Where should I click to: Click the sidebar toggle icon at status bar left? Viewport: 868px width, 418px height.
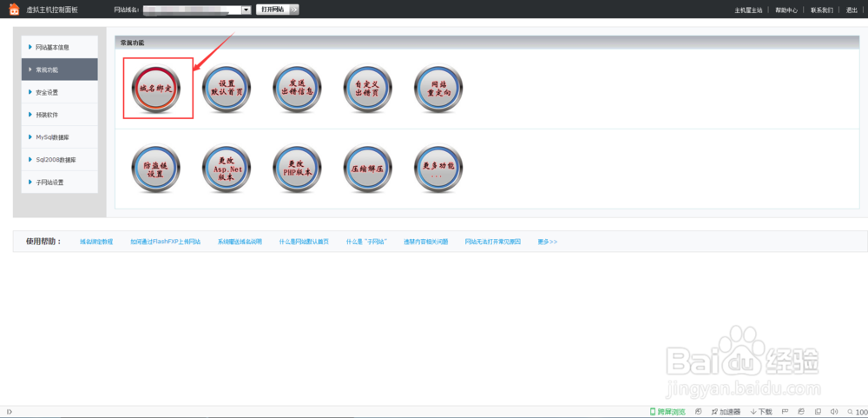pyautogui.click(x=9, y=412)
